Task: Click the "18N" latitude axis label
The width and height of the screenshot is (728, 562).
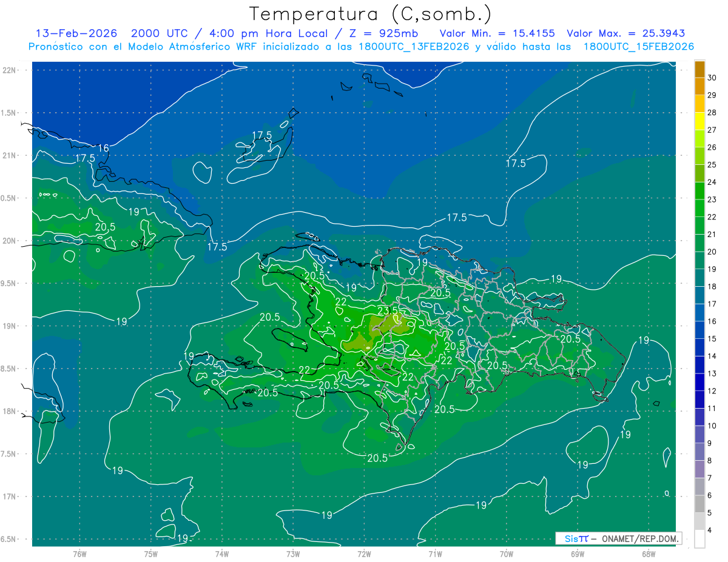Action: coord(10,411)
